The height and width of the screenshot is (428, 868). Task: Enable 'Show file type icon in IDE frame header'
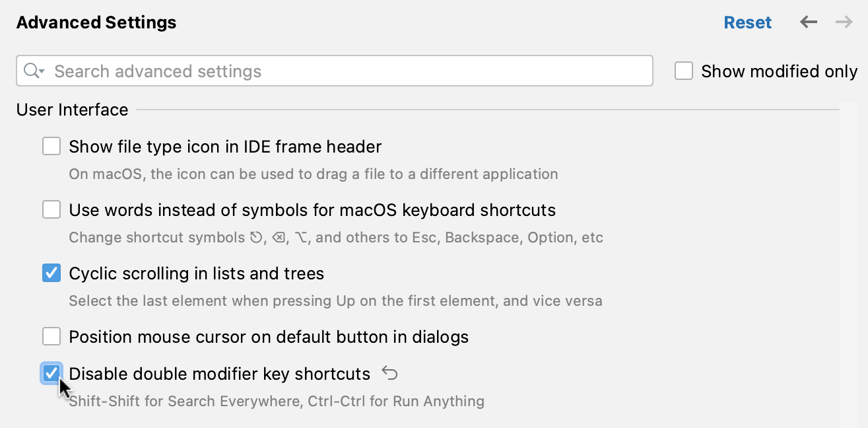click(51, 146)
